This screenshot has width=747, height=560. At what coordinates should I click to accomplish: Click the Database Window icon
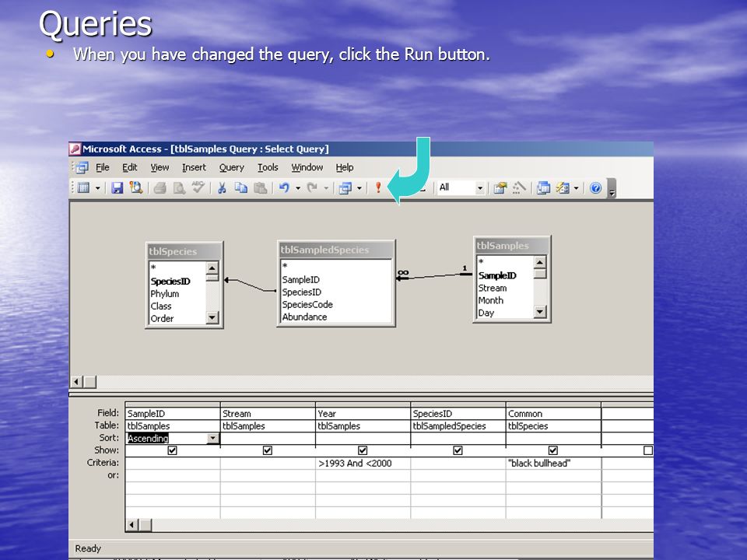(x=543, y=187)
